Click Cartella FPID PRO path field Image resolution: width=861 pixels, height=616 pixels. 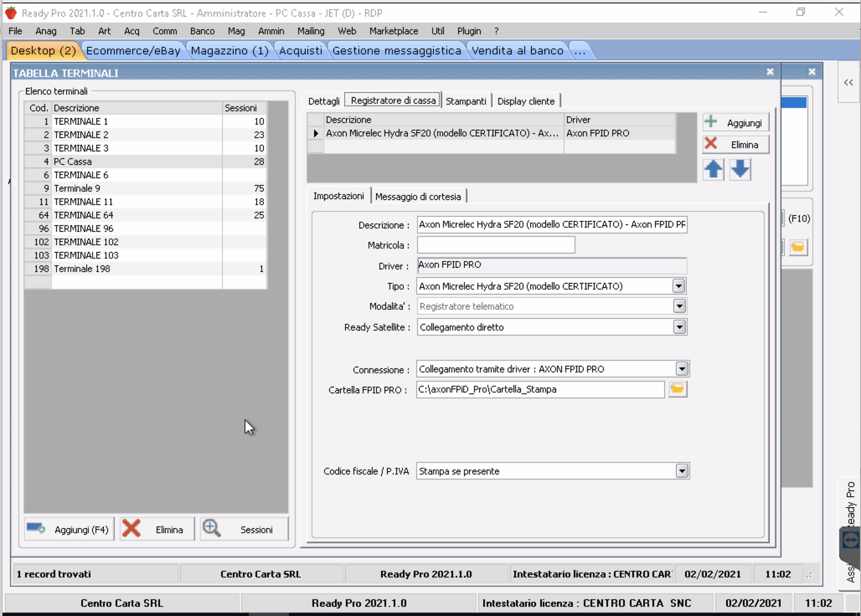tap(540, 389)
